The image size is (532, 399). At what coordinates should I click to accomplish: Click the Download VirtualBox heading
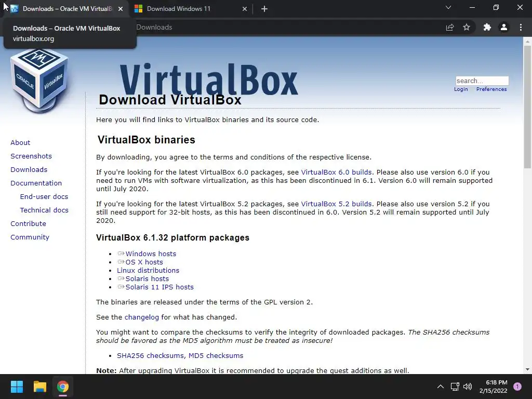pos(170,100)
